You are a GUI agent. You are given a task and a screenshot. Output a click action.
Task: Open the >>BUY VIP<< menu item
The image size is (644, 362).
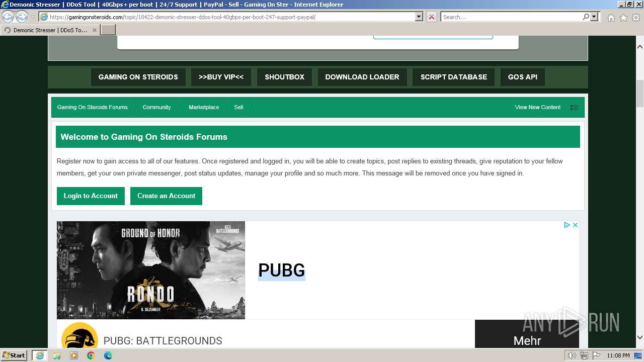221,77
